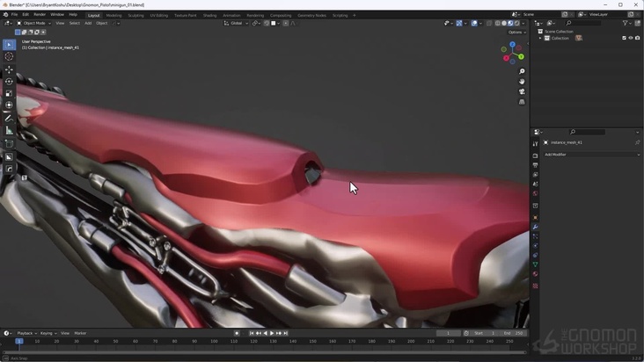Toggle snapping magnet in header
Image resolution: width=644 pixels, height=362 pixels.
pyautogui.click(x=267, y=24)
